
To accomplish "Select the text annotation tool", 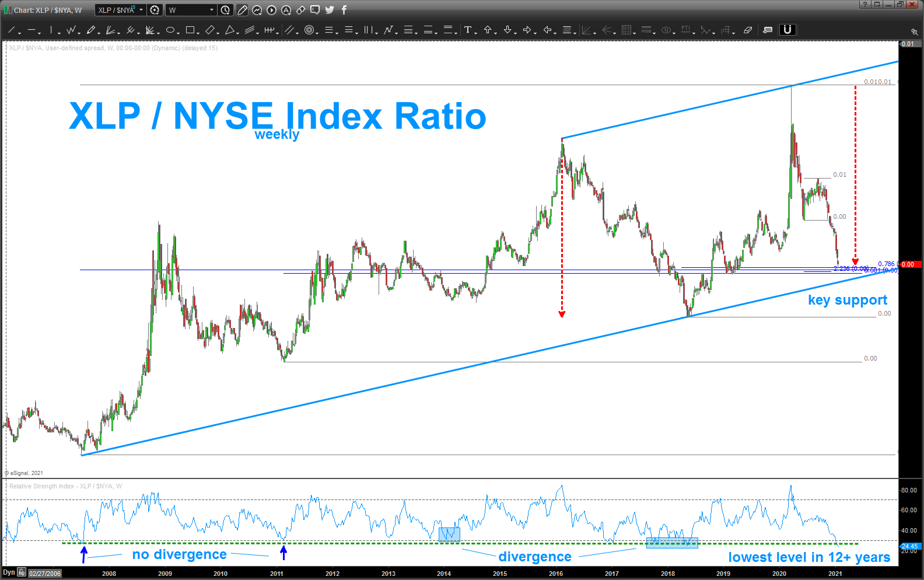I will 467,30.
